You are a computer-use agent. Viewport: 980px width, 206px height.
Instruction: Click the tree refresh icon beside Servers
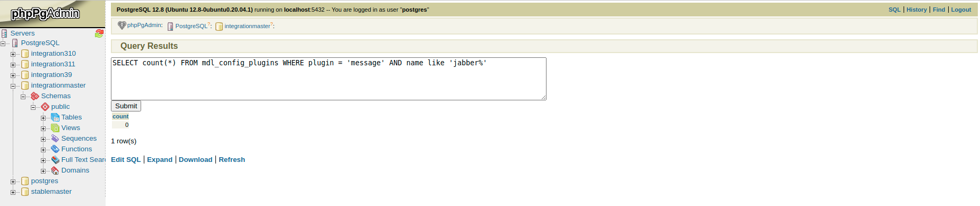tap(99, 33)
